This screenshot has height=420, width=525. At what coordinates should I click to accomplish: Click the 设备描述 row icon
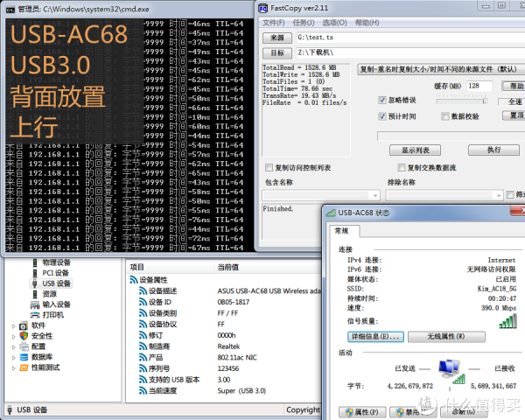tap(143, 290)
